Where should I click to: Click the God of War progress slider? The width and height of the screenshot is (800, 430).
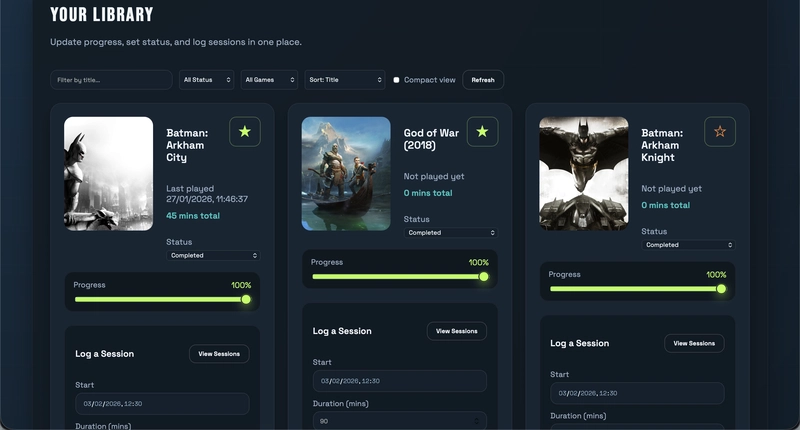tap(399, 277)
